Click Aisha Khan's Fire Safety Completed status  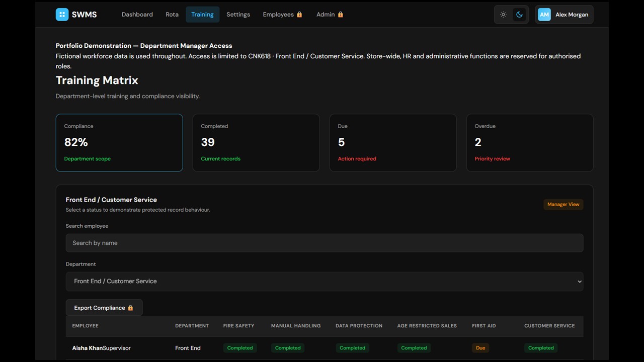tap(240, 348)
